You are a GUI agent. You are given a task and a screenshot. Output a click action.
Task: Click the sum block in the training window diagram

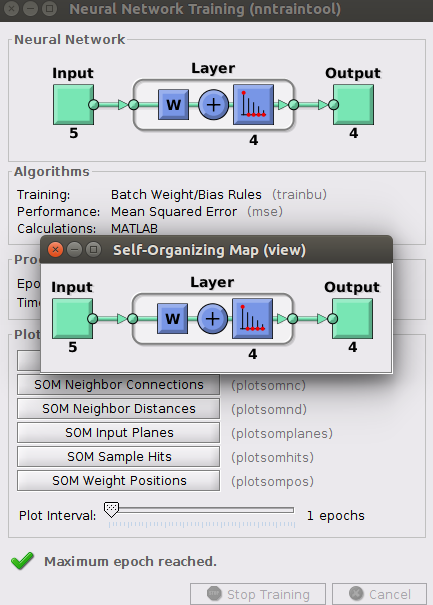[x=213, y=105]
